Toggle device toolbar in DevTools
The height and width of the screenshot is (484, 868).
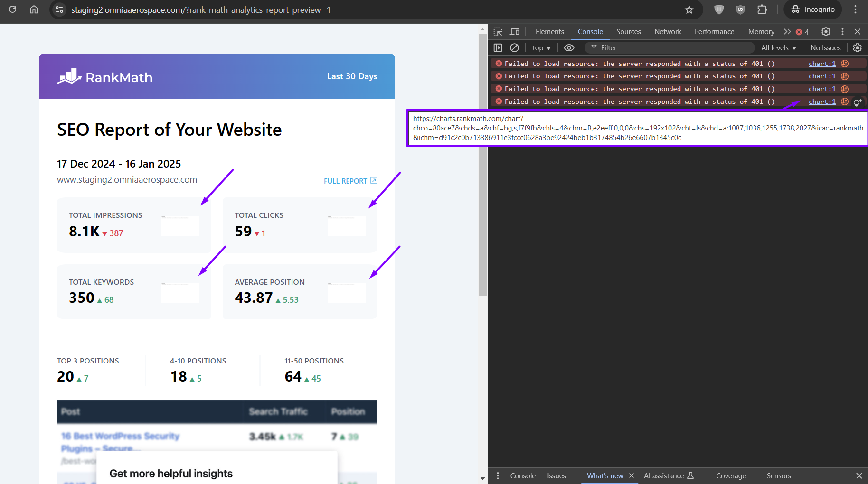tap(515, 32)
